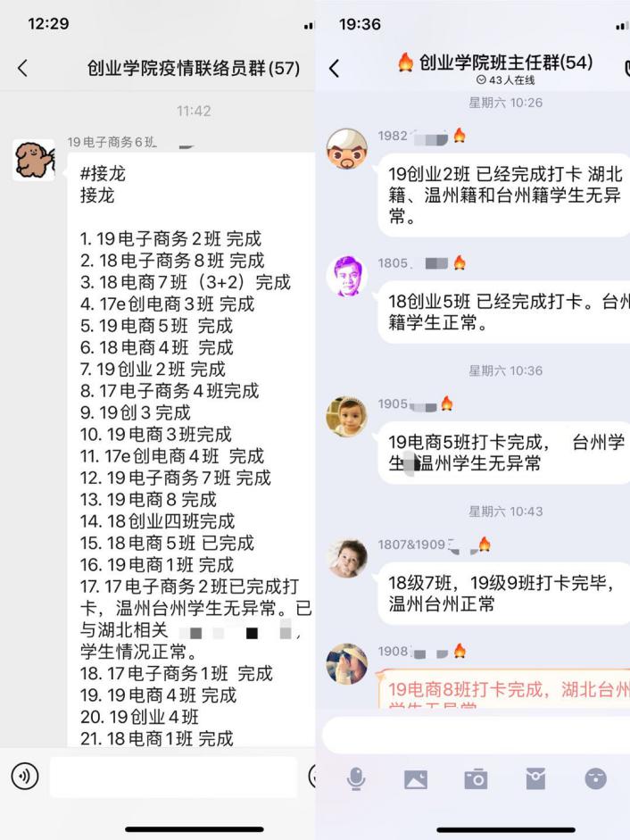The image size is (630, 840).
Task: Tap 创业学院疫情联络员群(57) title
Action: coord(194,68)
